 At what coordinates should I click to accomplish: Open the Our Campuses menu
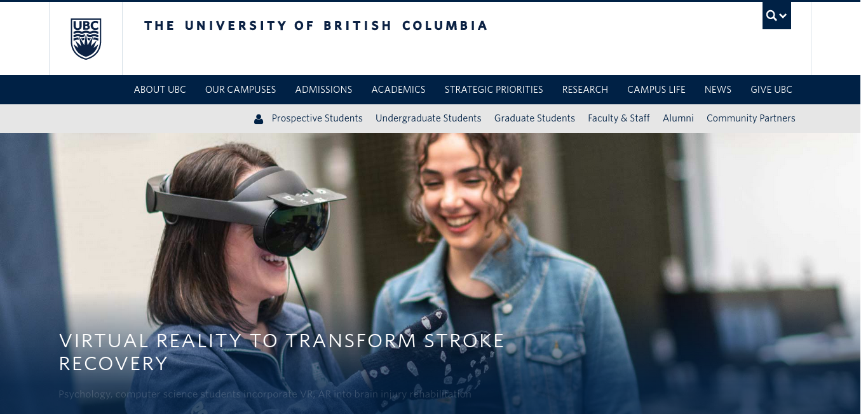click(240, 90)
